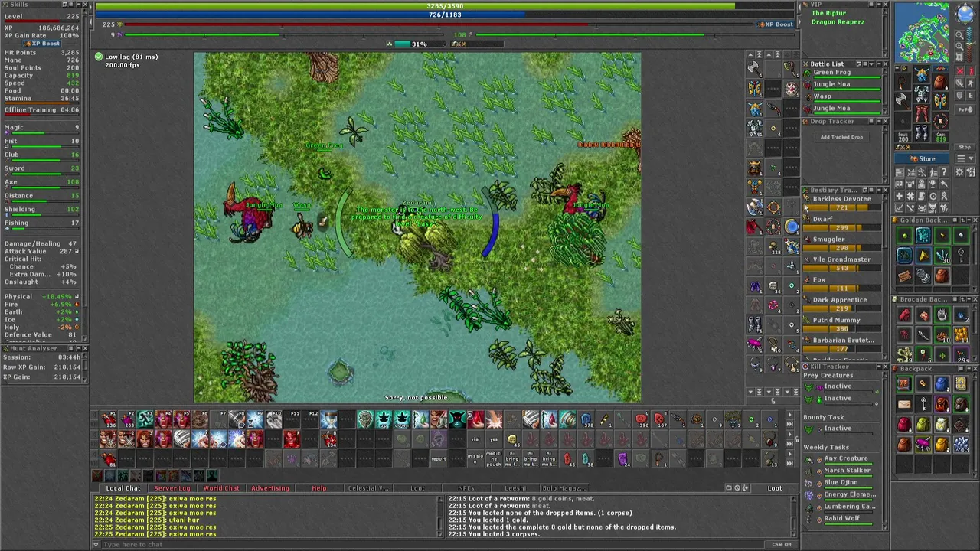This screenshot has width=980, height=551.
Task: Open the question mark help icon
Action: point(944,172)
